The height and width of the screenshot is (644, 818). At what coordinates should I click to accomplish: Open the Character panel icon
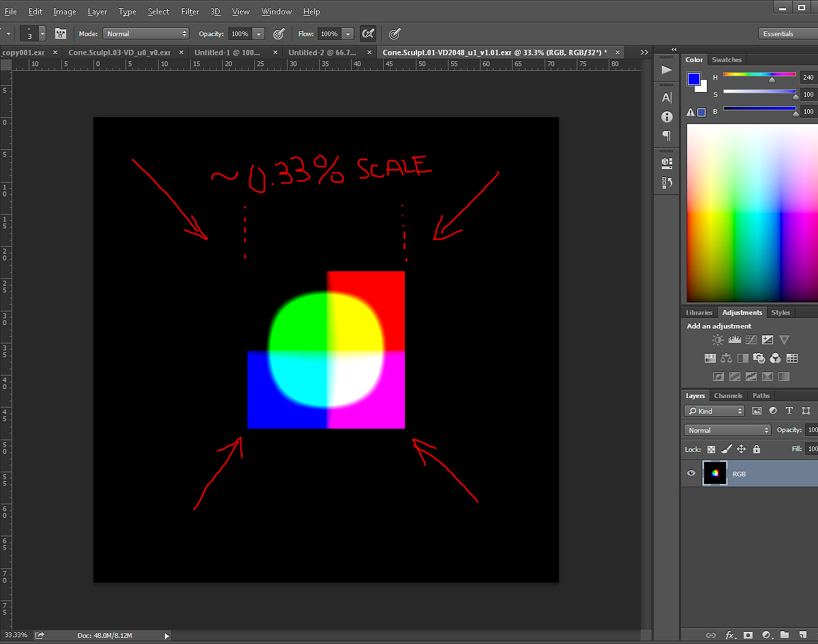pyautogui.click(x=666, y=97)
